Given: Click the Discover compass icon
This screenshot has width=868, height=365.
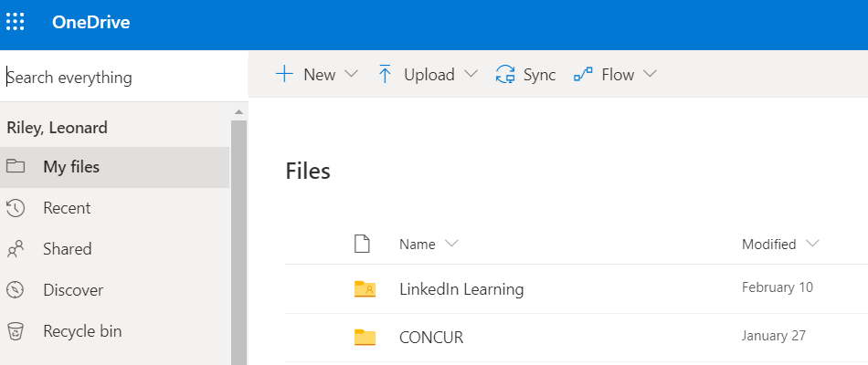Looking at the screenshot, I should point(16,290).
